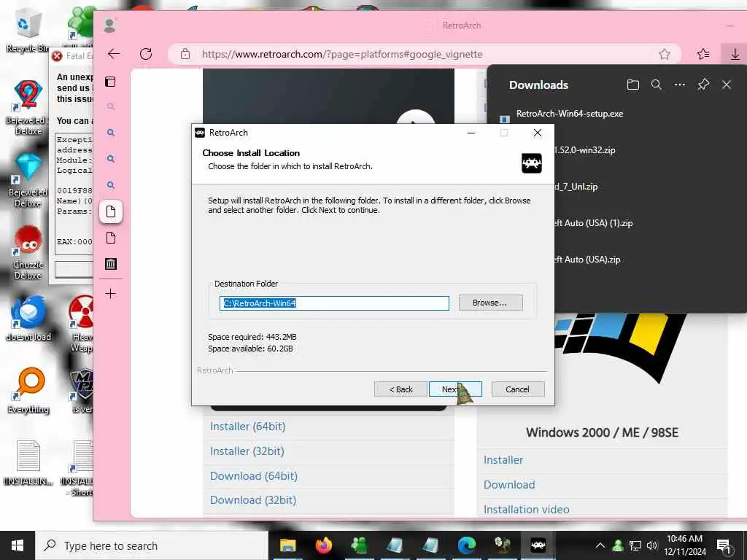Open tab actions menu atop the vertical tabs
The image size is (747, 560).
[111, 82]
